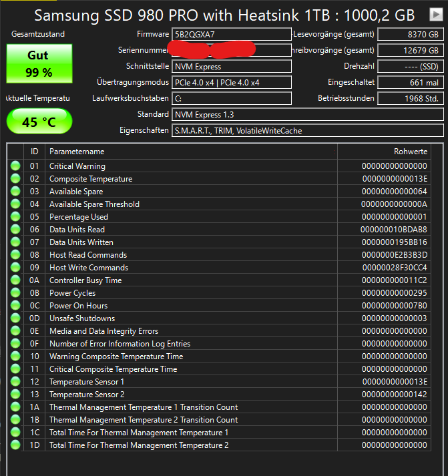Click the drive letter field C:
Image resolution: width=448 pixels, height=476 pixels.
(x=232, y=98)
